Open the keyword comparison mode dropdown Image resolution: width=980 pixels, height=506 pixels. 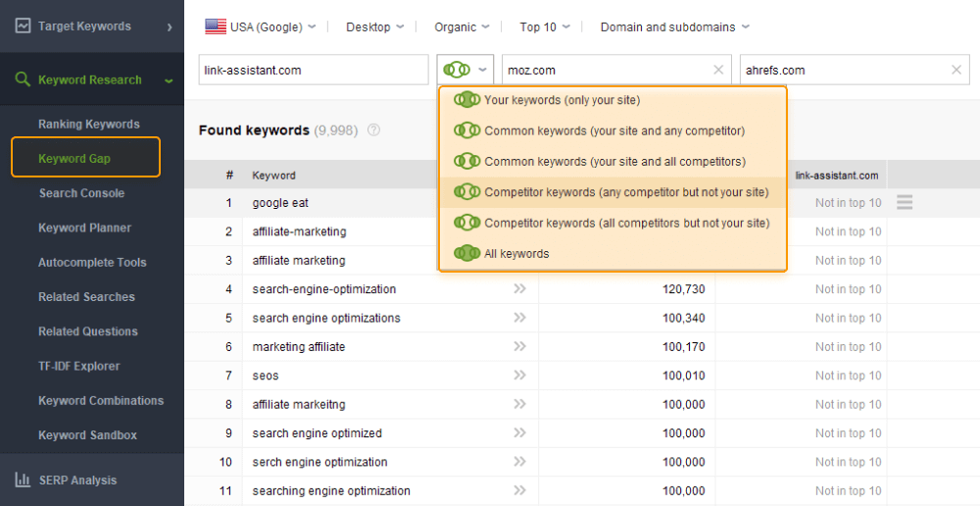click(465, 70)
